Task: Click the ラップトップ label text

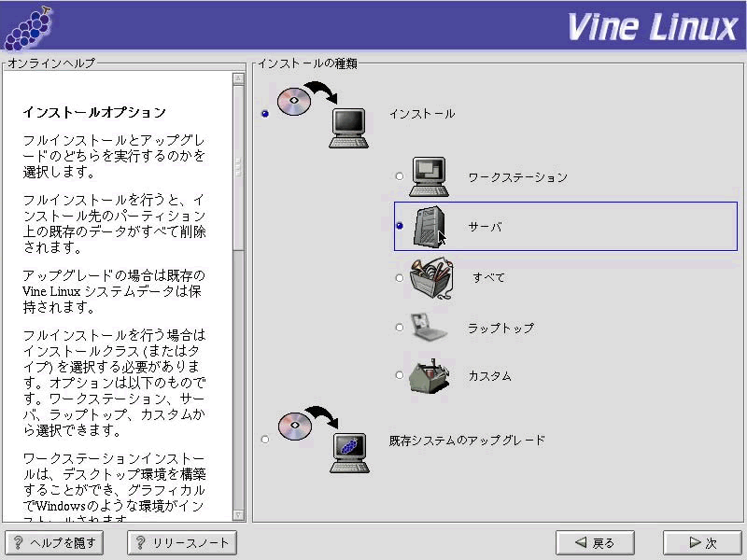Action: tap(501, 329)
